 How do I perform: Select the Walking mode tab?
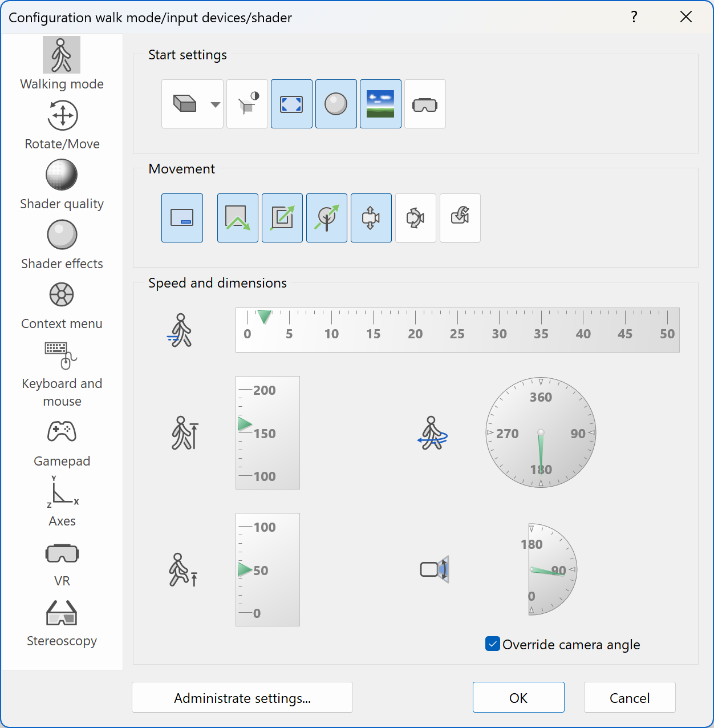coord(62,55)
